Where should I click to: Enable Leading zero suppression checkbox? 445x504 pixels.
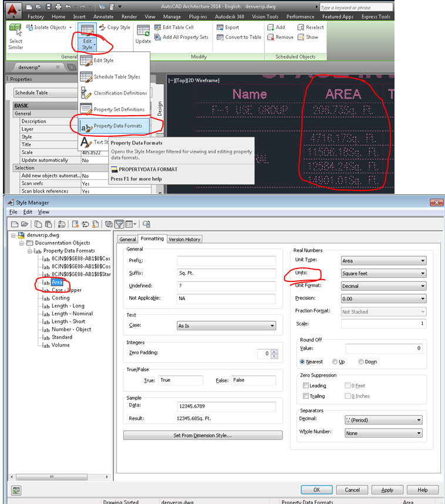pyautogui.click(x=306, y=385)
